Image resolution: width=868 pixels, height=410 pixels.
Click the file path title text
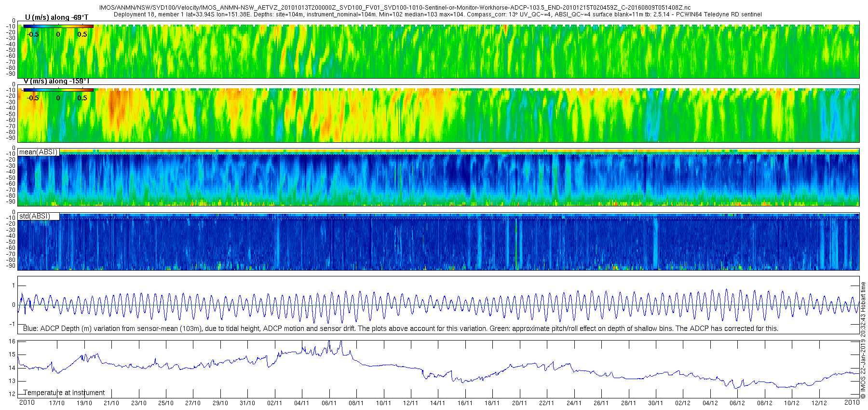(394, 8)
